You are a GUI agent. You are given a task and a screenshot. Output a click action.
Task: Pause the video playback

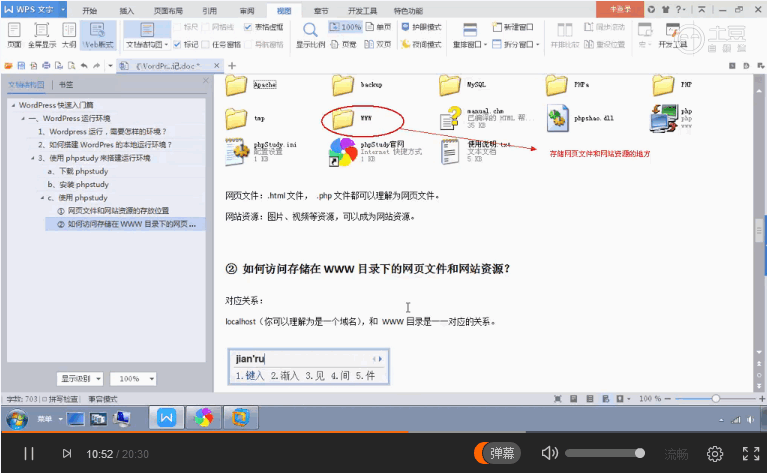coord(29,454)
